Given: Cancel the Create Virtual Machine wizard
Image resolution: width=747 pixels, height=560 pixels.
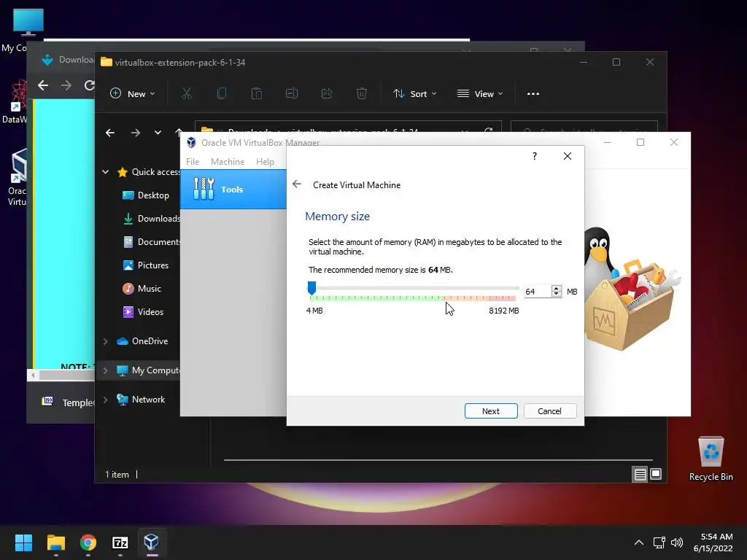Looking at the screenshot, I should click(x=550, y=411).
